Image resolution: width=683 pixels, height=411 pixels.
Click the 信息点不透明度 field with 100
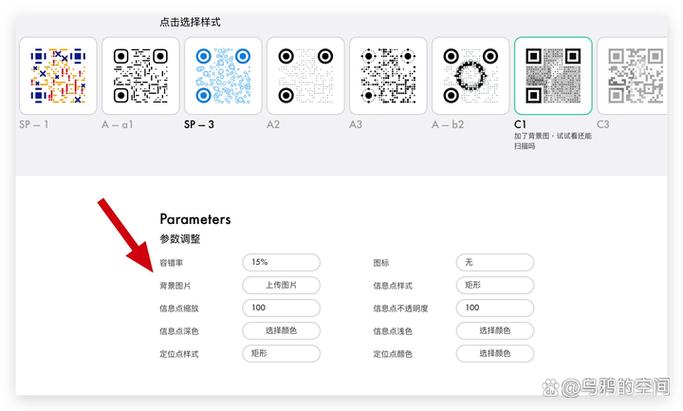point(495,308)
